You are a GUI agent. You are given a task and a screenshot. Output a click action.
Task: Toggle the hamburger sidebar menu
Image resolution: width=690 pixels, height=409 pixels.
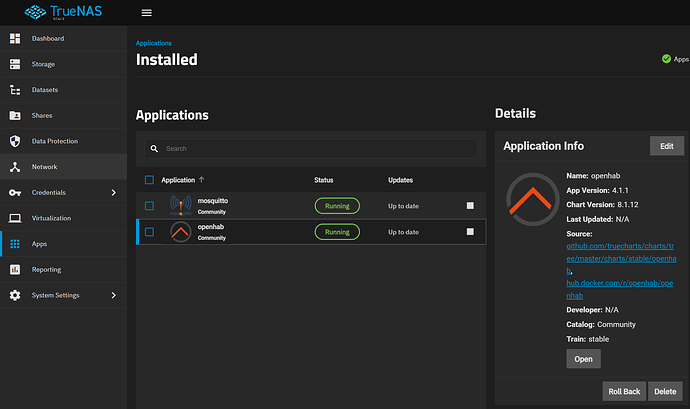pos(147,13)
